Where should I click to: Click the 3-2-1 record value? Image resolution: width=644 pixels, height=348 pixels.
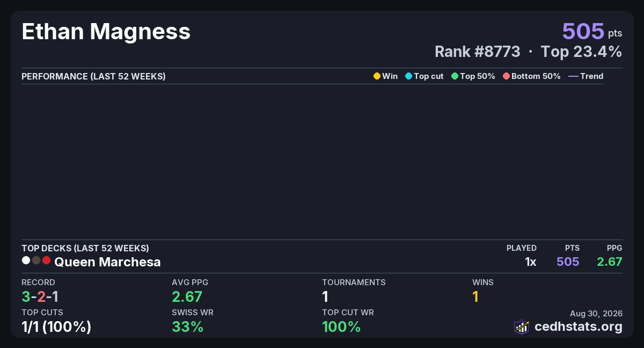(x=40, y=296)
